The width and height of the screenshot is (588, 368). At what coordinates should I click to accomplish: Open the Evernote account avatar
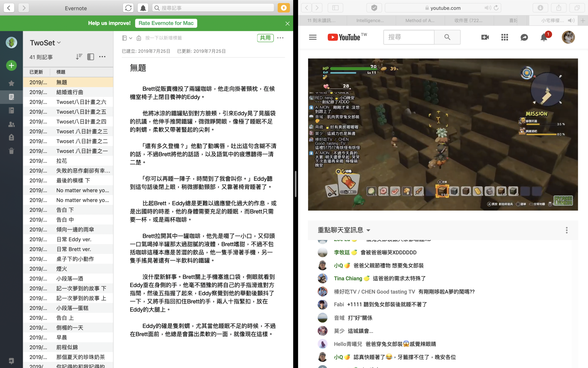(x=11, y=43)
